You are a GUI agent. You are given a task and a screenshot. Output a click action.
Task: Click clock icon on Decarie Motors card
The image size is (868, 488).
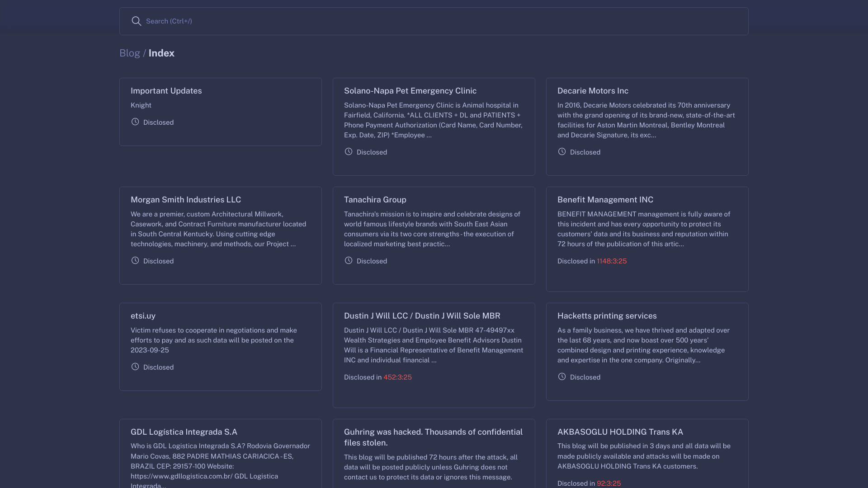pos(562,152)
